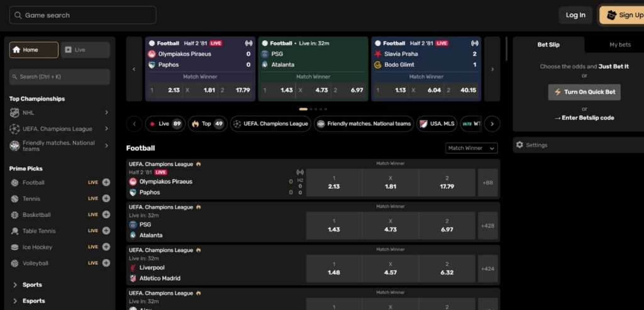
Task: Click the Football icon in Prime Picks
Action: pyautogui.click(x=15, y=182)
